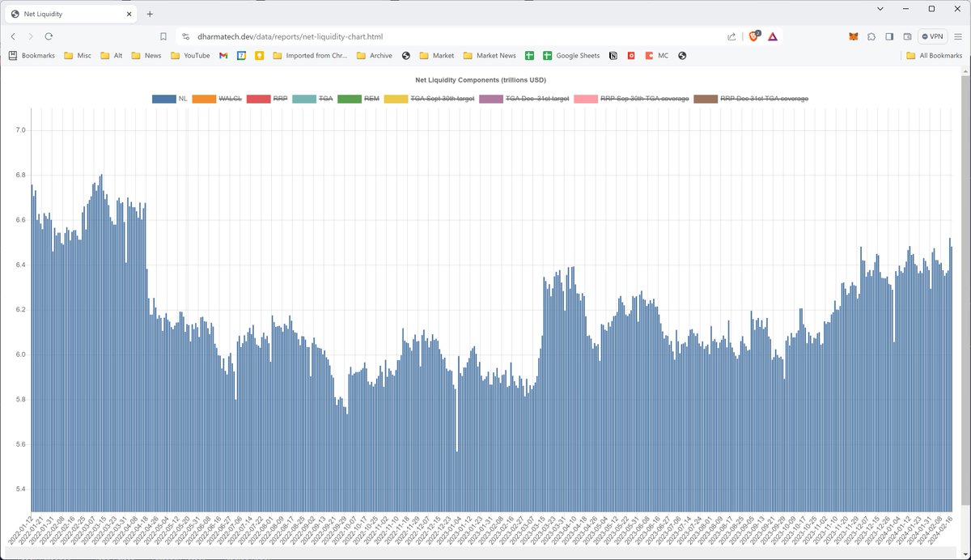Open the Brave Wallet icon
Screen dimensions: 971x560
point(907,36)
